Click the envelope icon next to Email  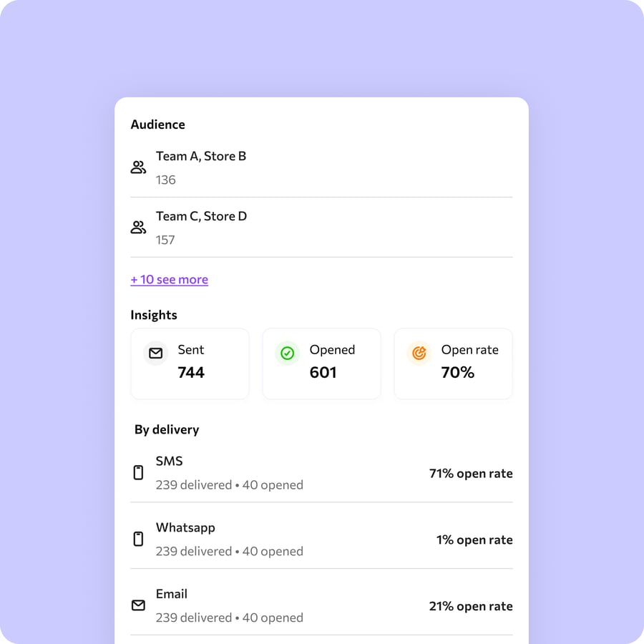pyautogui.click(x=138, y=605)
